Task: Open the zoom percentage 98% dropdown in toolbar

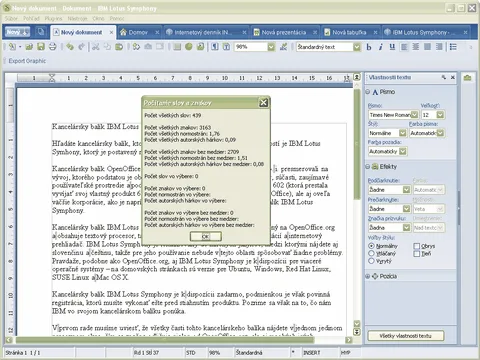Action: click(x=271, y=47)
